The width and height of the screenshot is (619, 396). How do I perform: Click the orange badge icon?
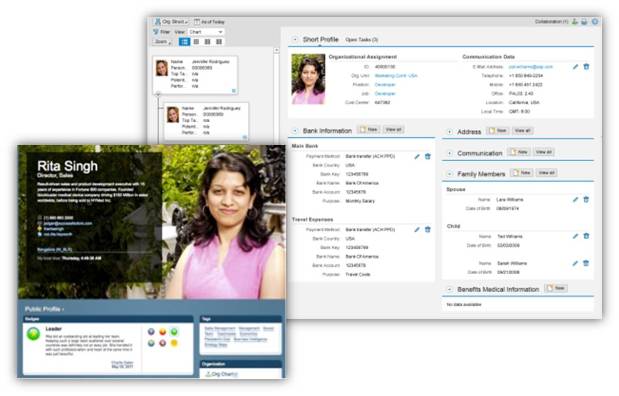pos(162,332)
